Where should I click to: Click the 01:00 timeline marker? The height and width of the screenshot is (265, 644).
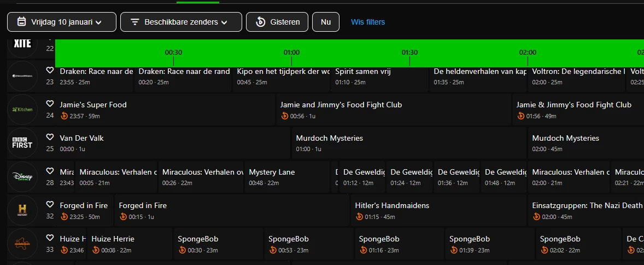coord(291,53)
